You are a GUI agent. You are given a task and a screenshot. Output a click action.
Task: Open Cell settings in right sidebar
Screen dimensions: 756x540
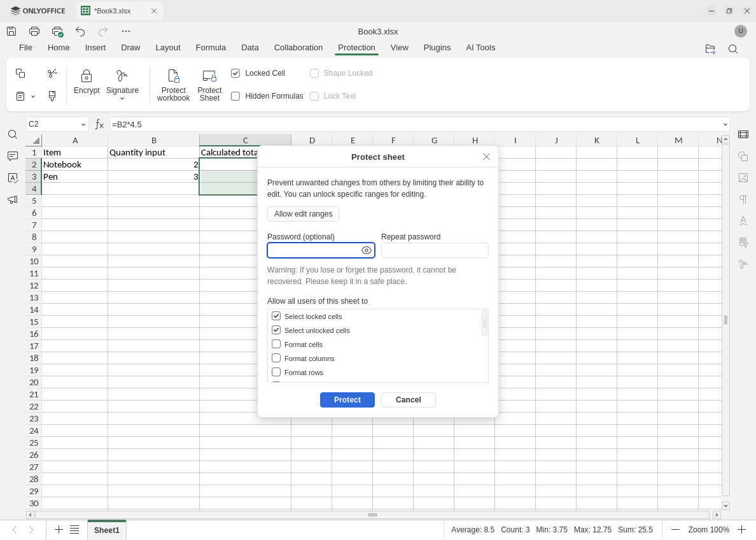tap(743, 134)
